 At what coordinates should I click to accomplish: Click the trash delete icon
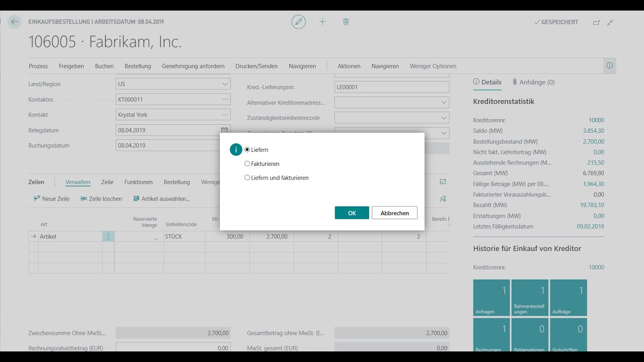(346, 22)
